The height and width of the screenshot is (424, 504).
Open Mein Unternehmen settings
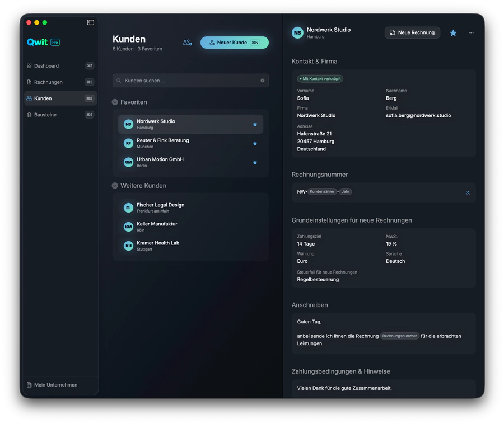click(52, 385)
